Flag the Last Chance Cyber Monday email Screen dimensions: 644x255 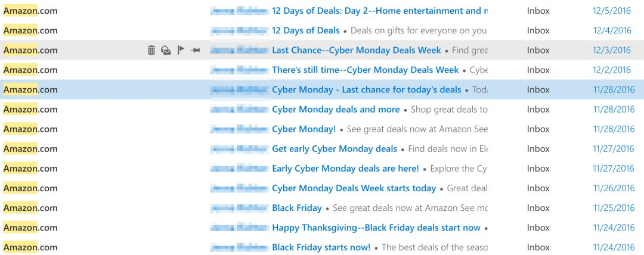[181, 50]
